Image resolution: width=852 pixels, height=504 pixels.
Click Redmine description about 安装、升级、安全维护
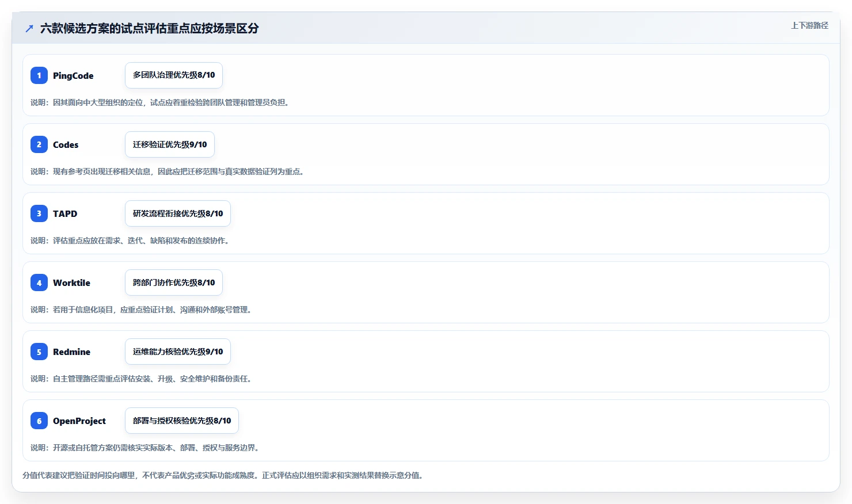pyautogui.click(x=141, y=379)
